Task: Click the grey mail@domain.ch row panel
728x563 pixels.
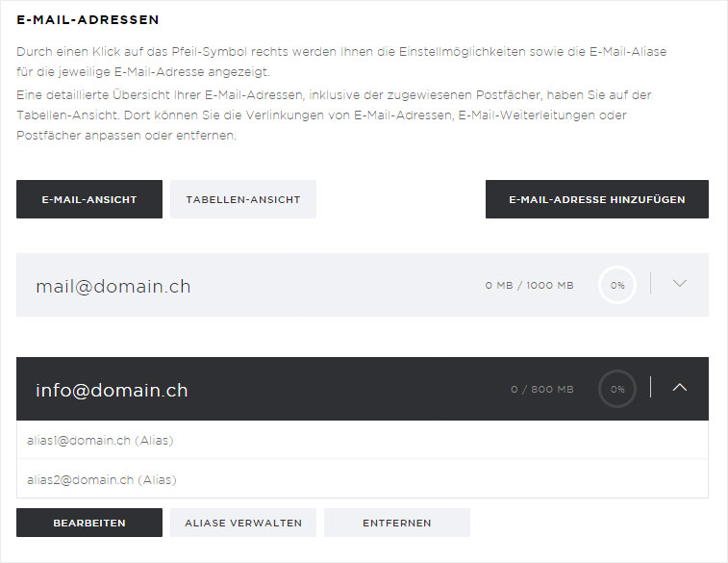Action: point(363,285)
